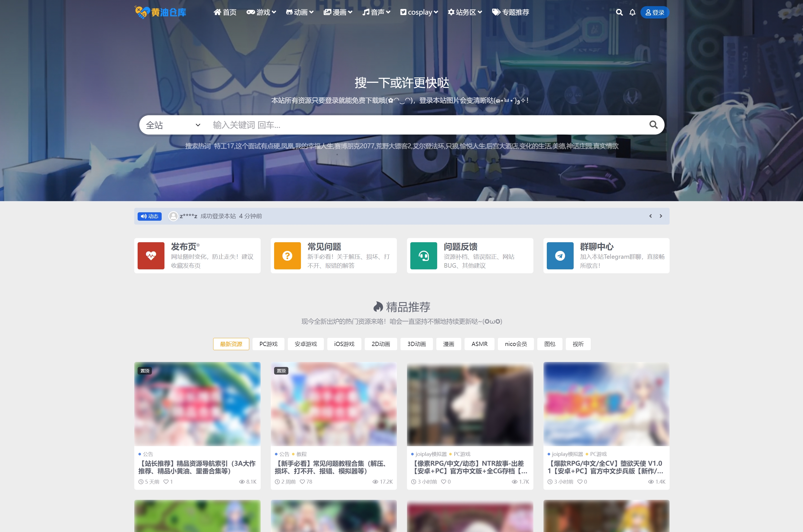Open the 问题反馈 card title
The height and width of the screenshot is (532, 803).
tap(461, 247)
